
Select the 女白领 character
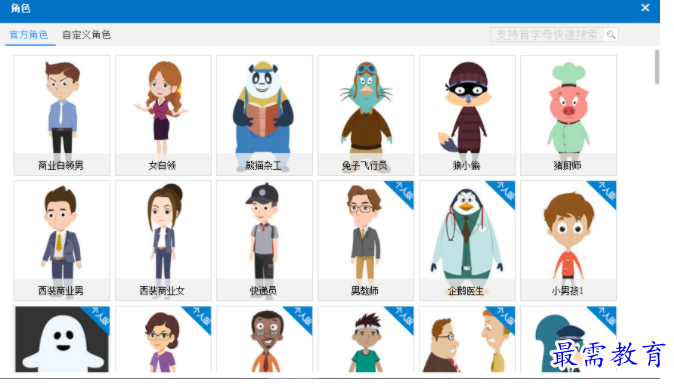(163, 115)
